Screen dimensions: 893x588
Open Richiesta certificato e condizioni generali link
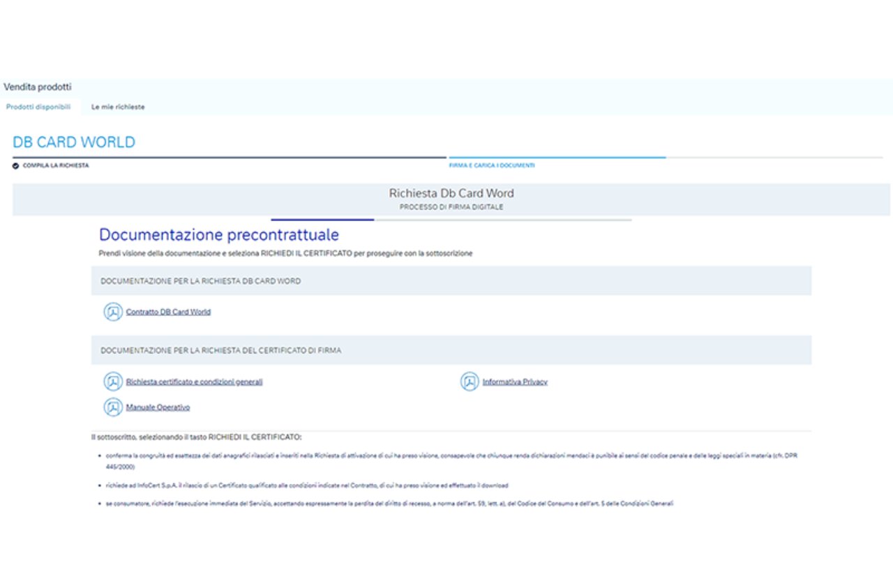click(x=194, y=382)
